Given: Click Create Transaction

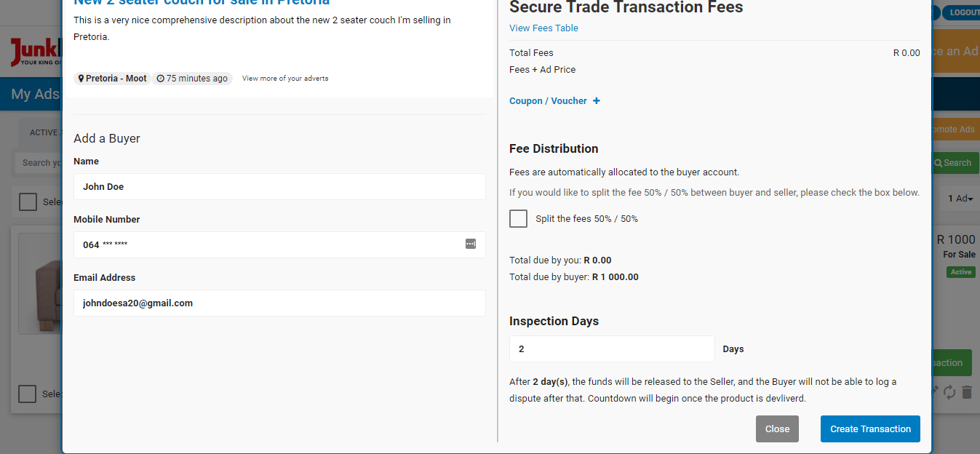Looking at the screenshot, I should pyautogui.click(x=869, y=429).
